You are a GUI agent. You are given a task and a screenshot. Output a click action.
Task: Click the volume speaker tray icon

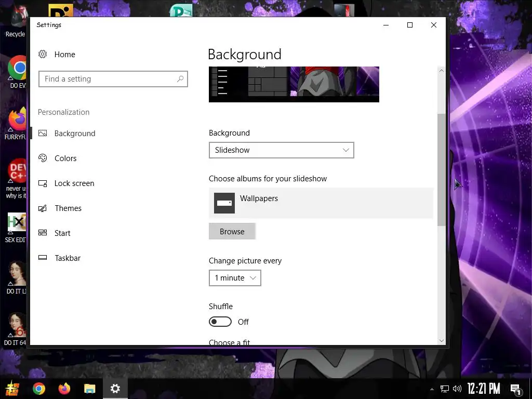[x=457, y=389]
